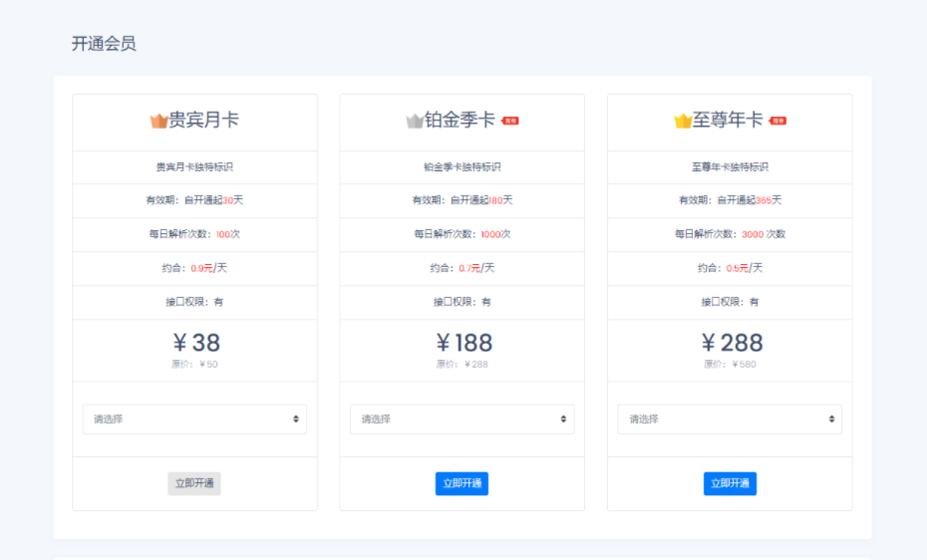Select the 贵宾月卡 card title
Image resolution: width=927 pixels, height=560 pixels.
203,121
